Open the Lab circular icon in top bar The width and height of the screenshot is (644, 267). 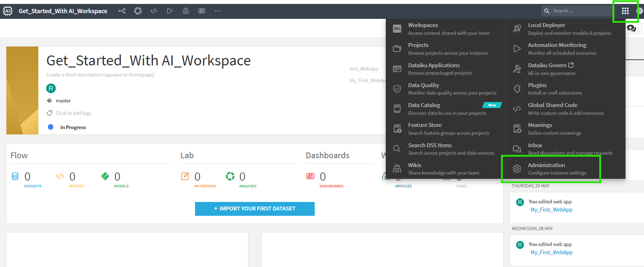pos(138,11)
